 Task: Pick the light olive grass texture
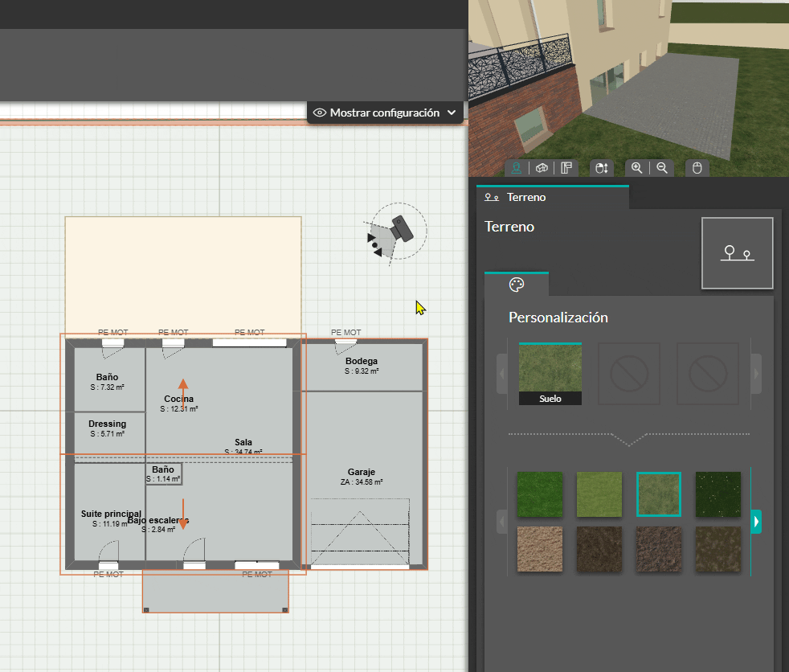[599, 494]
